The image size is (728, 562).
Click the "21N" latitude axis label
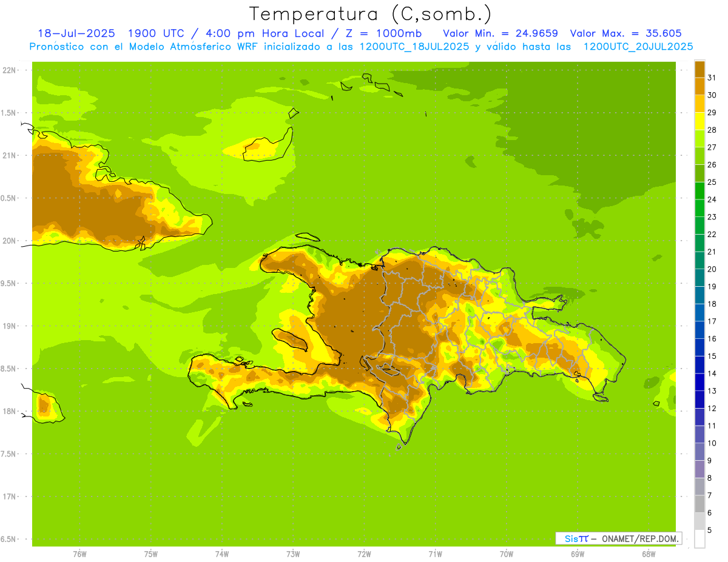pyautogui.click(x=10, y=155)
